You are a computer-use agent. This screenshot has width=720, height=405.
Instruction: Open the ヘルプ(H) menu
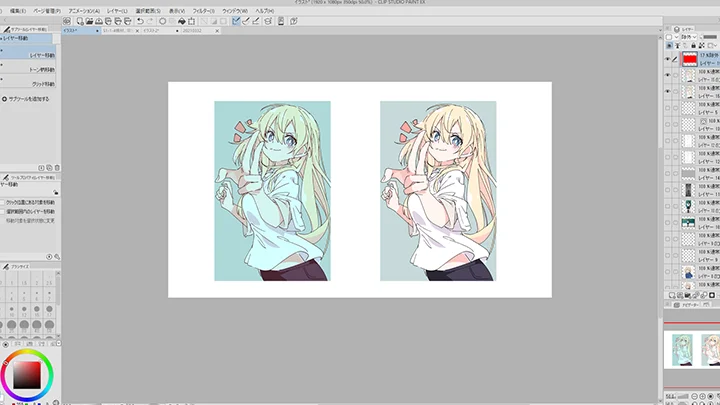pyautogui.click(x=264, y=11)
